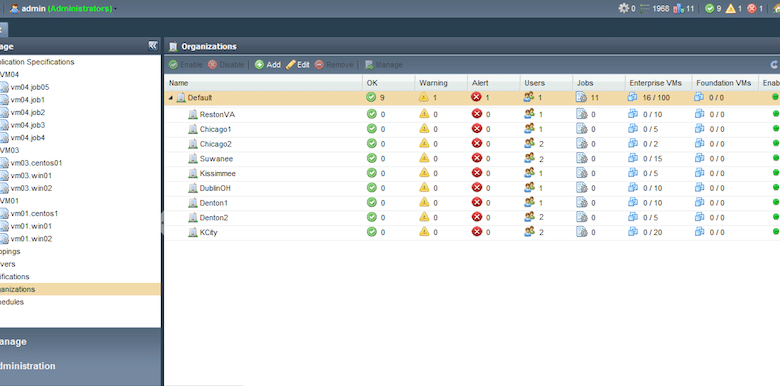The width and height of the screenshot is (780, 386).
Task: Open vm04.job1 in the tree
Action: [x=27, y=100]
